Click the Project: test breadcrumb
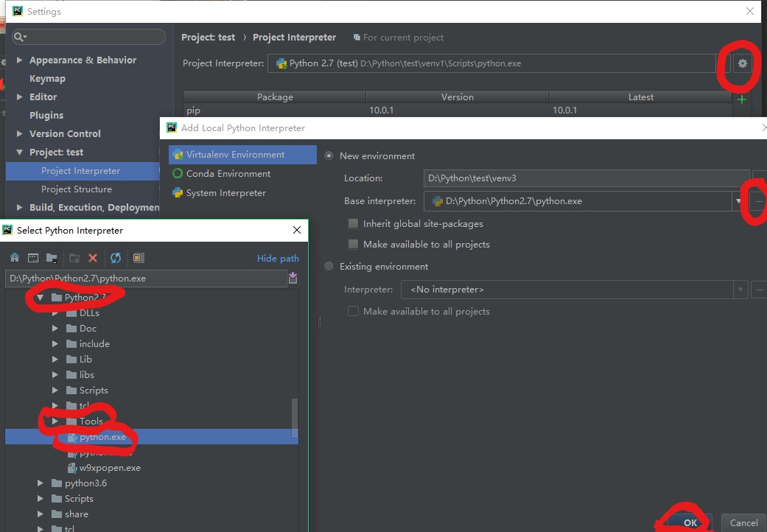 coord(208,37)
